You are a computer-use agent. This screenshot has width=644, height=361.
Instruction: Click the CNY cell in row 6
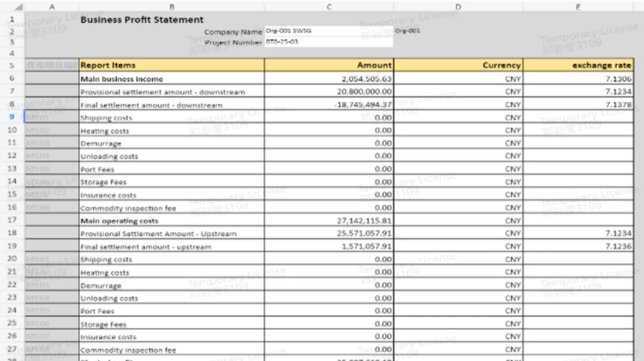pos(458,79)
